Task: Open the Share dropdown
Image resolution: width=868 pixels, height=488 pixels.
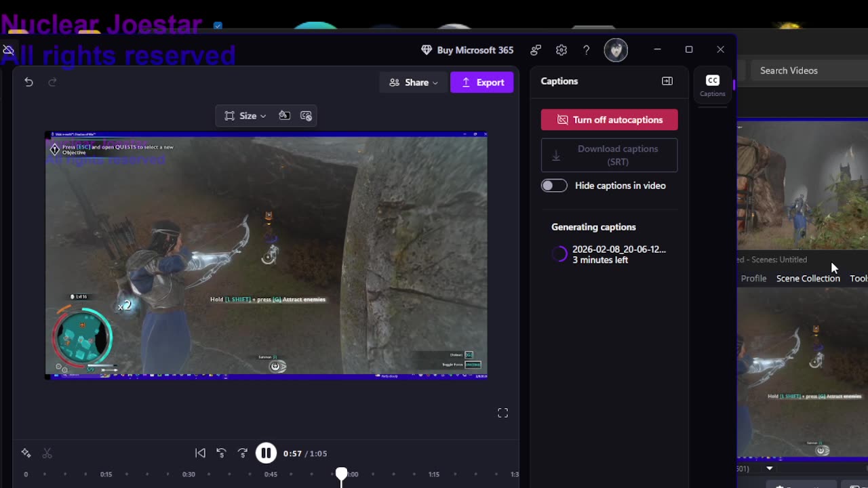Action: click(413, 83)
